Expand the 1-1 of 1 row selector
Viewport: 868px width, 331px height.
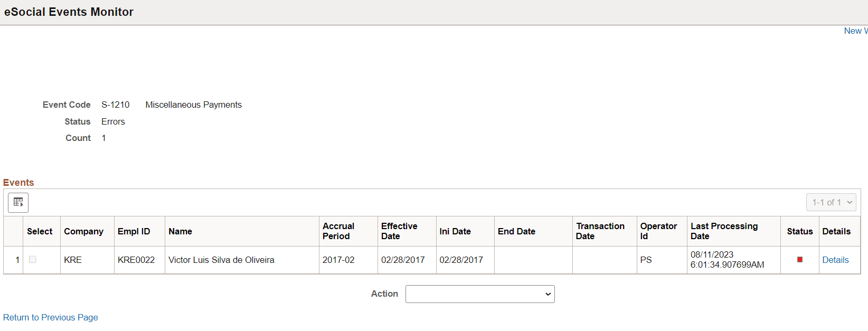831,202
